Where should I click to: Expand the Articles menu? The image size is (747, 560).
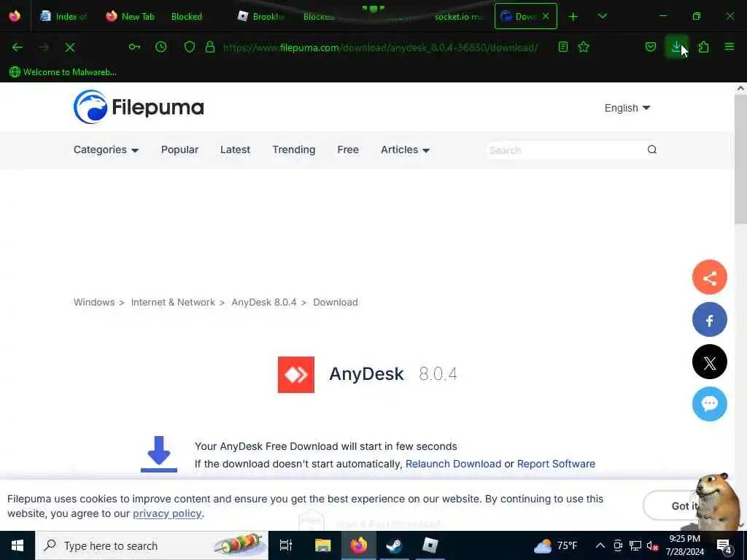click(x=405, y=149)
